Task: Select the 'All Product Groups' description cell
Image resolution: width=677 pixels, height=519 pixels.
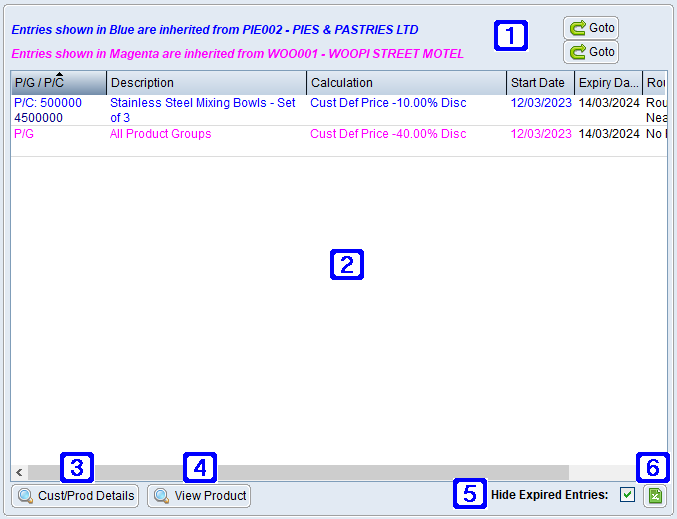Action: click(x=206, y=141)
